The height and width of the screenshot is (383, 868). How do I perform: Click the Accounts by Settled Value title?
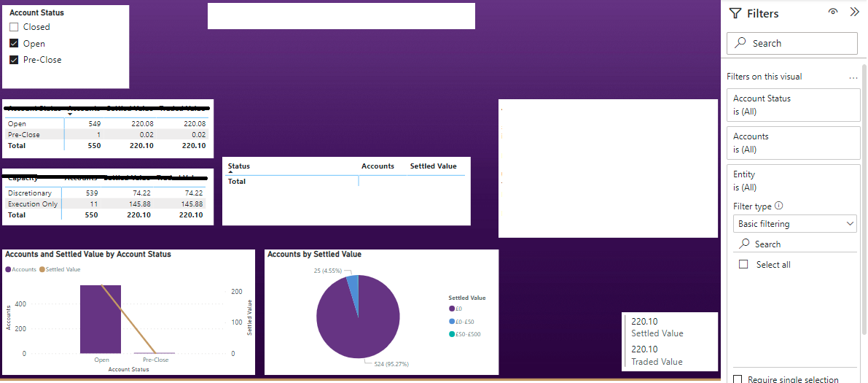[314, 254]
